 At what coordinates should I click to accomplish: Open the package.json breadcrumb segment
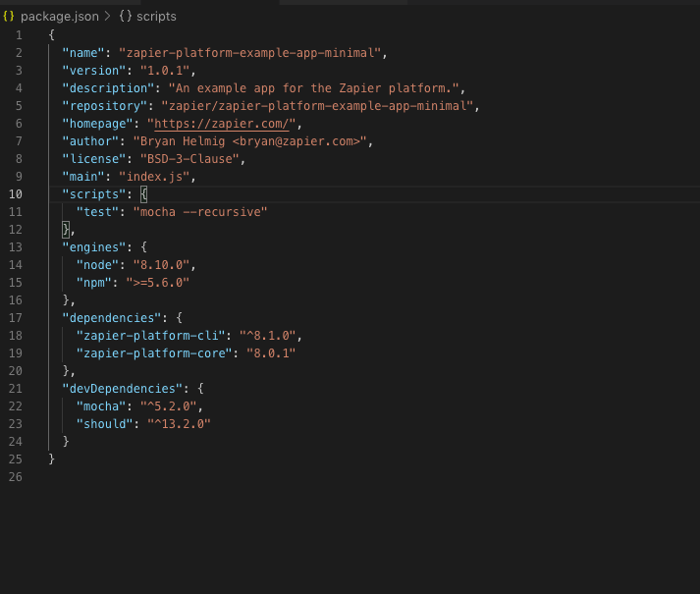(x=59, y=17)
